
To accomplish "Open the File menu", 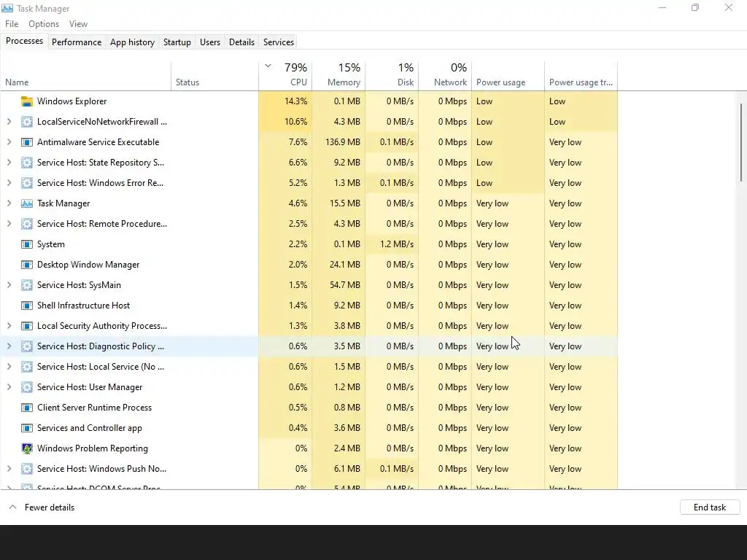I will coord(12,24).
